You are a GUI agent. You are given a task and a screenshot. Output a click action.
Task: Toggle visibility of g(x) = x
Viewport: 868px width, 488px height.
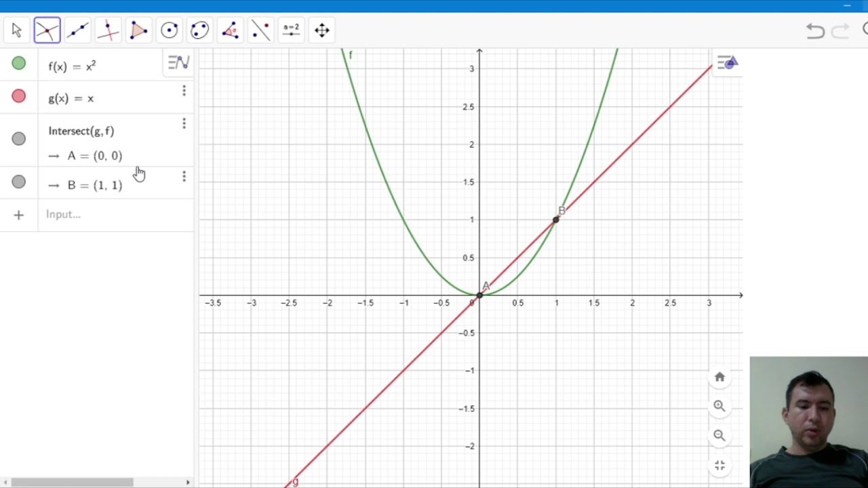(19, 96)
